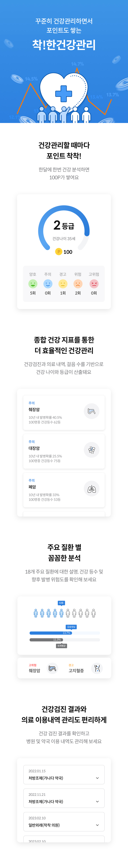
Task: Open the 대장암 risk card title
Action: [x=34, y=448]
